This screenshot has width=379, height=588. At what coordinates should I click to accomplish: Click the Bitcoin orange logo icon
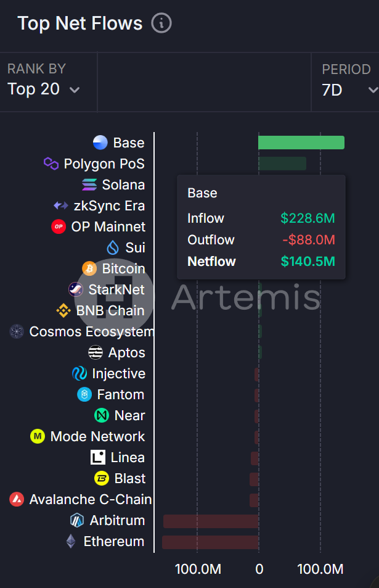pyautogui.click(x=89, y=268)
